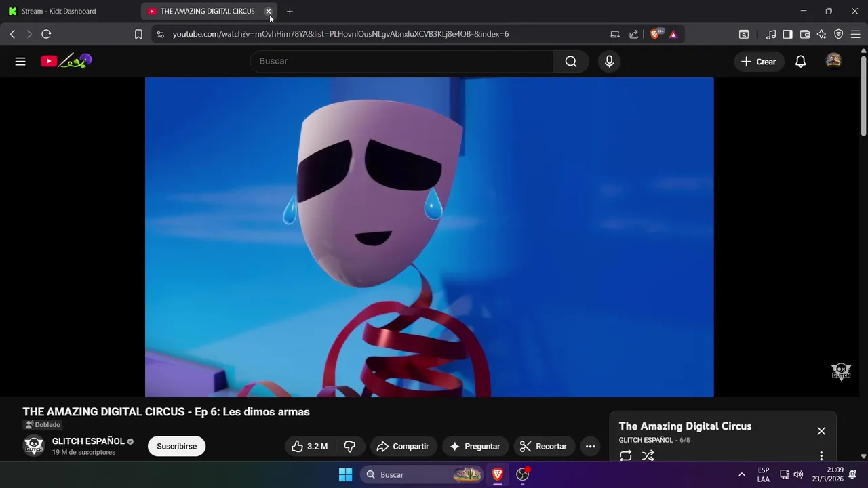Click scrollbar down arrow at page bottom

point(863,456)
